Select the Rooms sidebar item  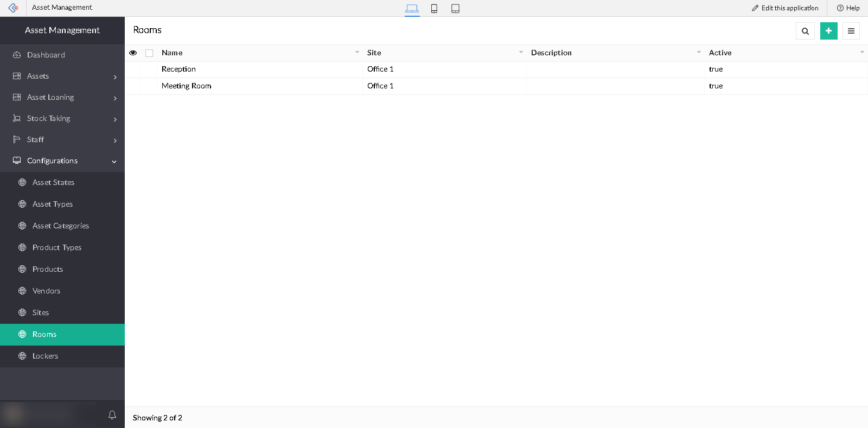point(62,334)
